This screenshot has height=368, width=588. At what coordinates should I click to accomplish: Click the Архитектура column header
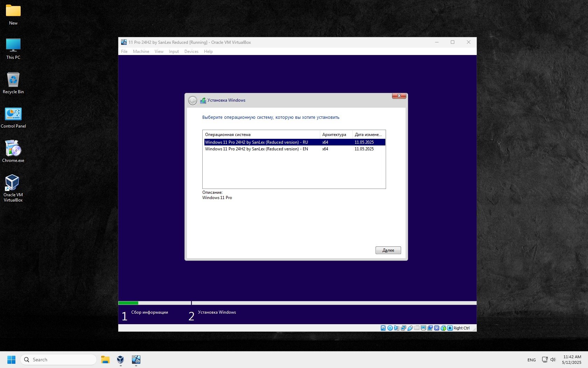334,135
